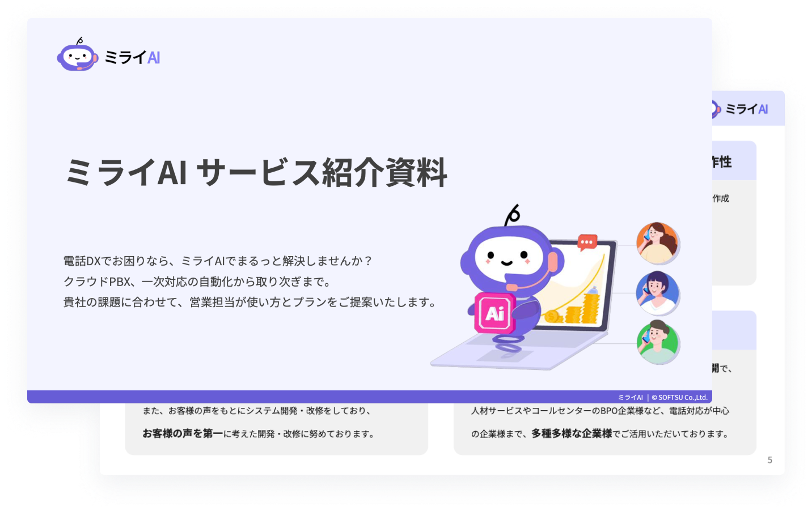This screenshot has height=511, width=812.
Task: Click the line クラウドPBX、一次対応の自動化から取り次ぎまで。
Action: [197, 282]
